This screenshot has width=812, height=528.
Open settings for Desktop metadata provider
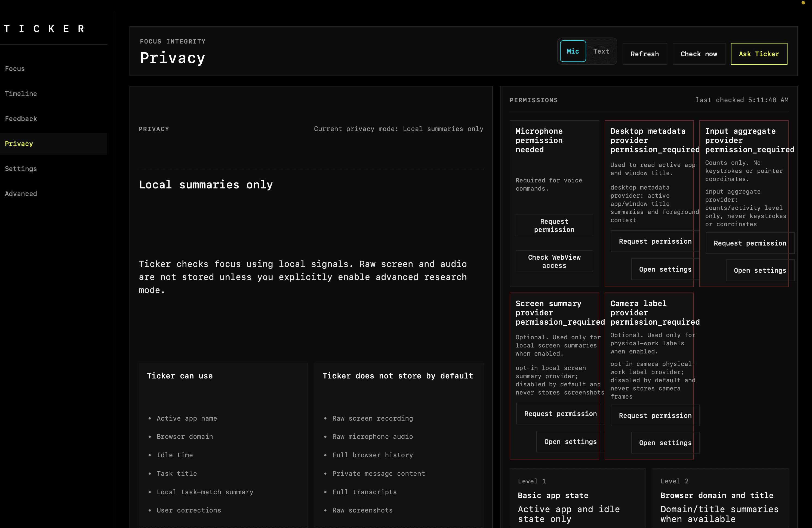coord(665,269)
